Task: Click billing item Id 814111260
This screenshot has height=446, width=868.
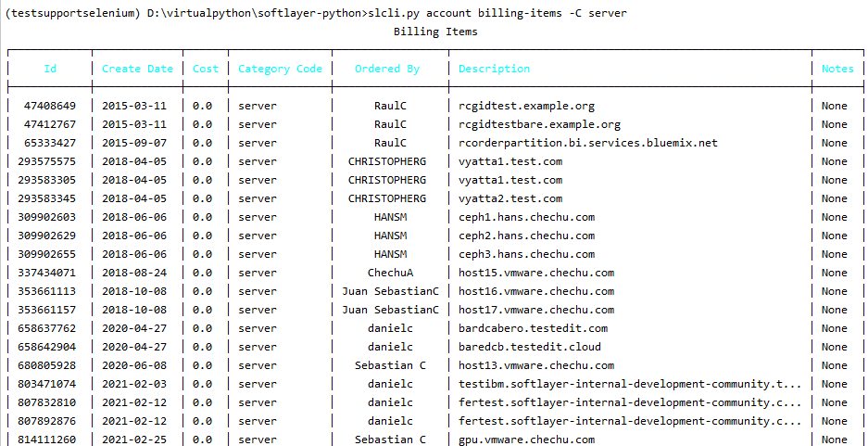Action: point(47,440)
